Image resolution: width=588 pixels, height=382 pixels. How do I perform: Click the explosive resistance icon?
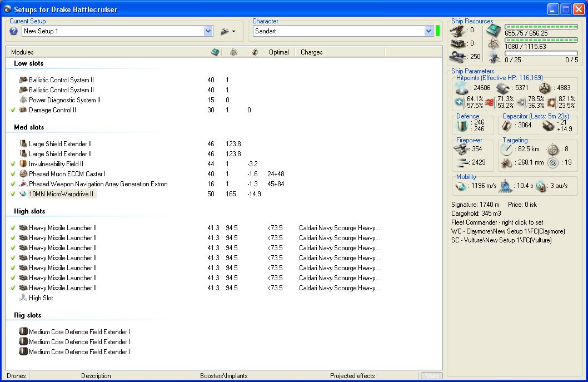click(x=552, y=102)
